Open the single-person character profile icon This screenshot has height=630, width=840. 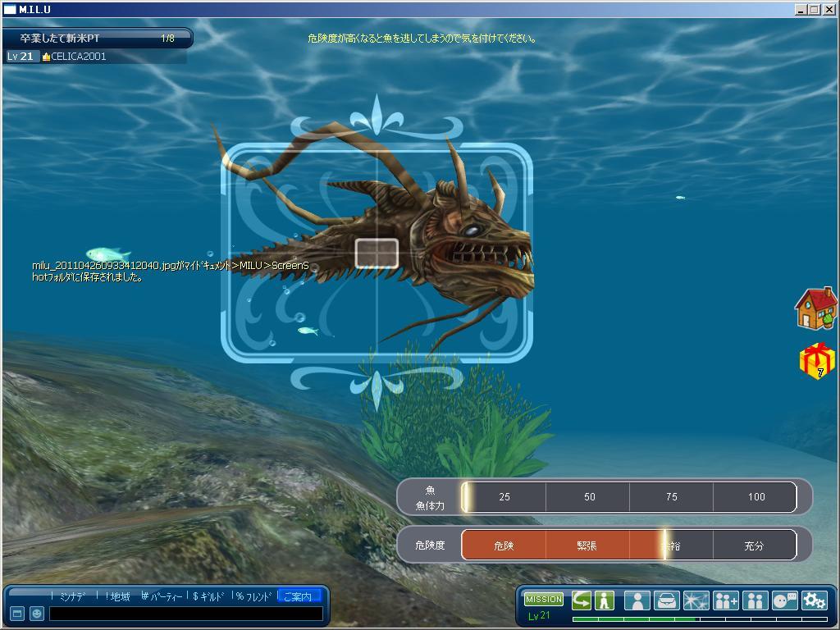tap(637, 600)
